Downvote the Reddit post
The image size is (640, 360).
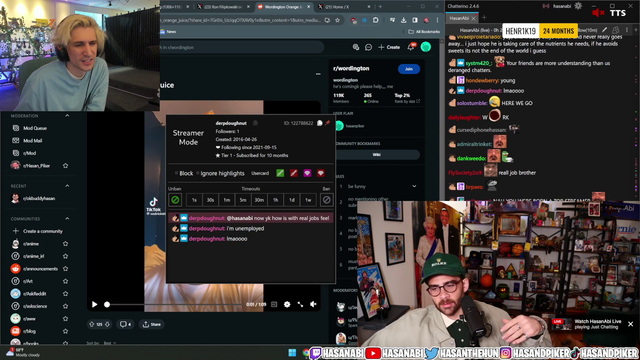coord(107,324)
